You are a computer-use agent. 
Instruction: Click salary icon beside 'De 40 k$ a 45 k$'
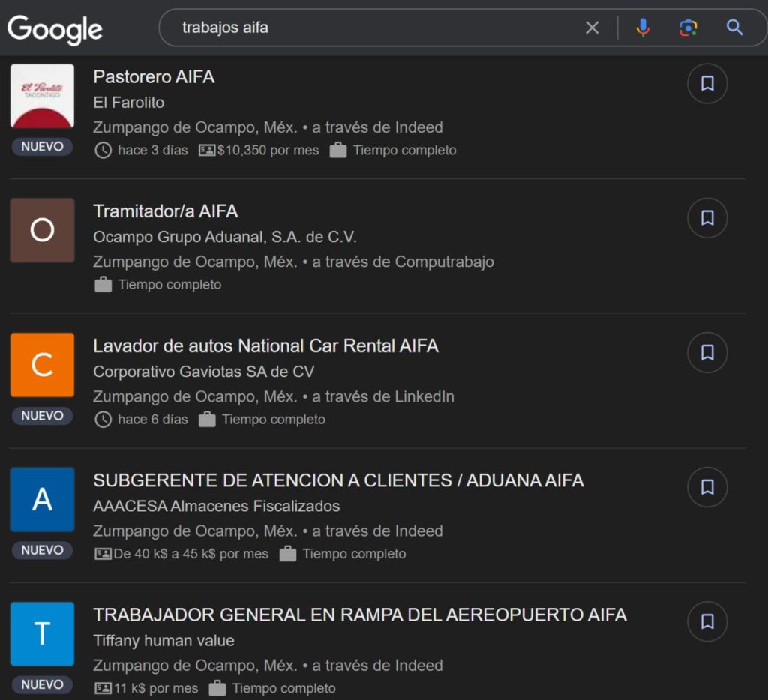click(x=103, y=554)
